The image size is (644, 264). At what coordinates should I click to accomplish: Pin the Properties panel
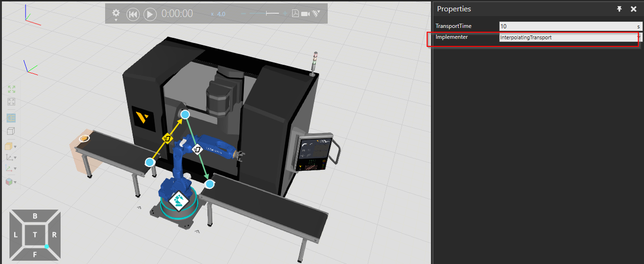pyautogui.click(x=619, y=9)
